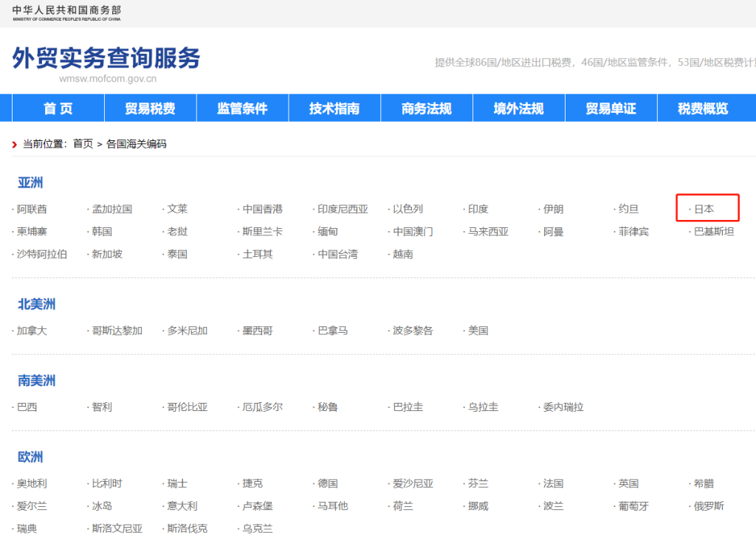This screenshot has height=552, width=756.
Task: Select the country 土耳其
Action: pos(258,254)
